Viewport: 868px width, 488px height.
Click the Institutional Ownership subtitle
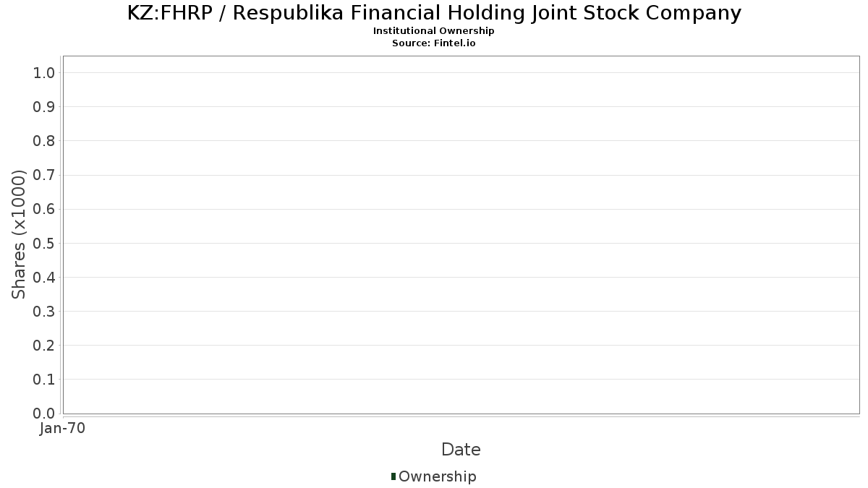[x=434, y=31]
